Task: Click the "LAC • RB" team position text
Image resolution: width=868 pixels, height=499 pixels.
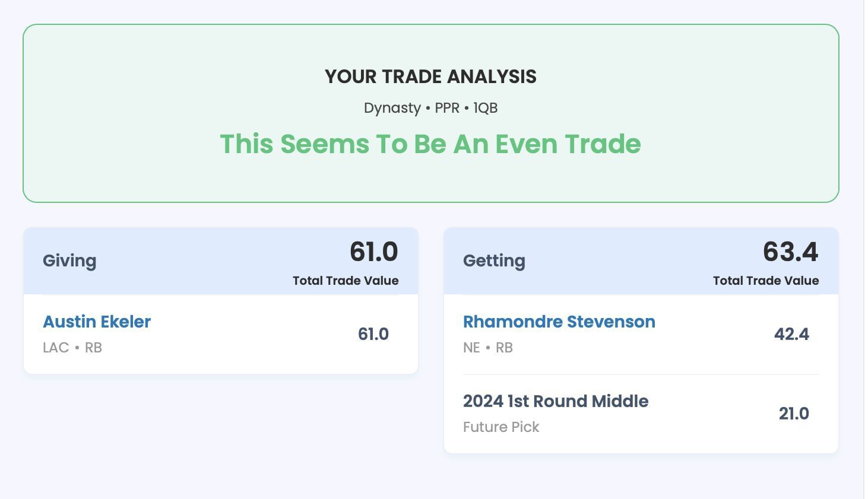Action: [x=72, y=348]
